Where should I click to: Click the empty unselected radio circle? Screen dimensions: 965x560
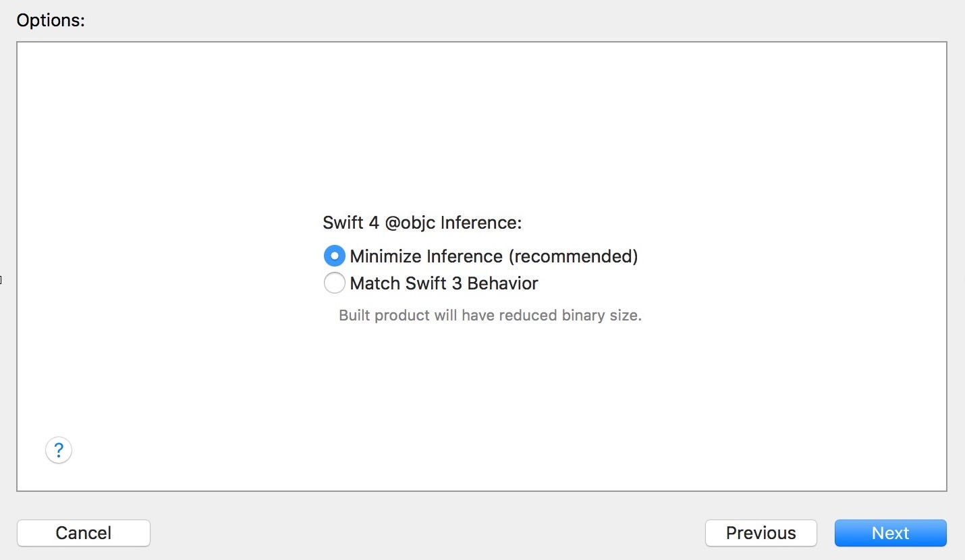point(334,283)
